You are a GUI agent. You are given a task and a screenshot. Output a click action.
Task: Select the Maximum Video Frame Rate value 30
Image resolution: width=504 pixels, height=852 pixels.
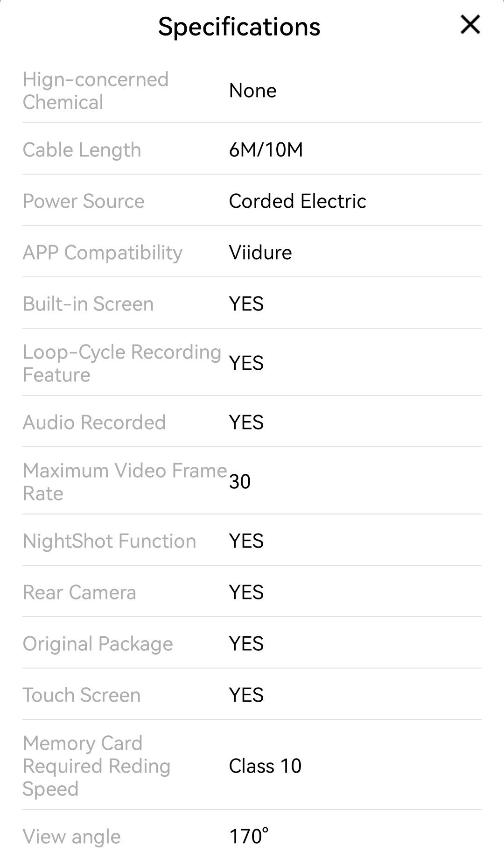(240, 482)
